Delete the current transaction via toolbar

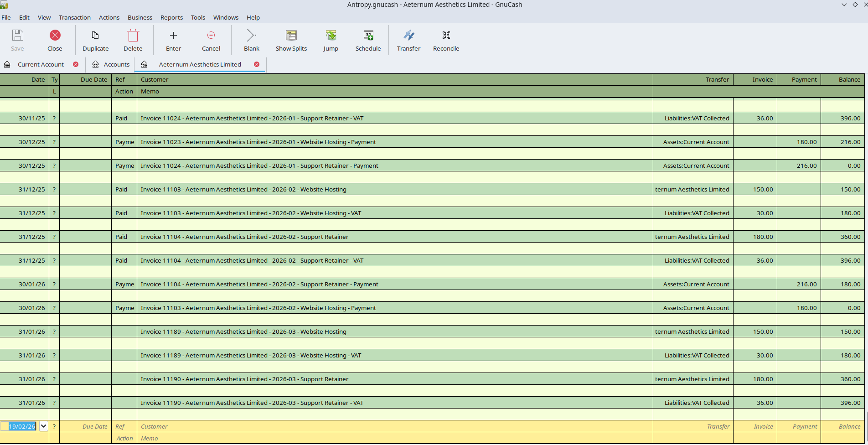coord(133,40)
